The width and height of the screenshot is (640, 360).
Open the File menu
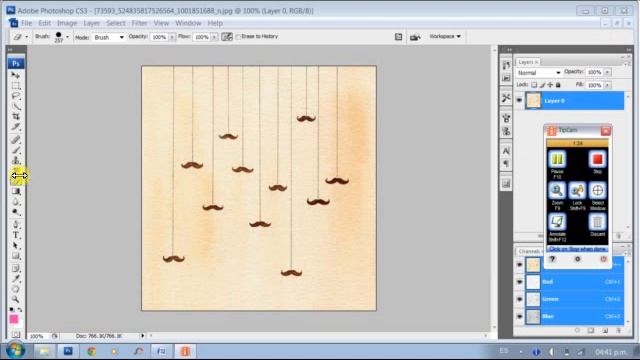coord(27,23)
